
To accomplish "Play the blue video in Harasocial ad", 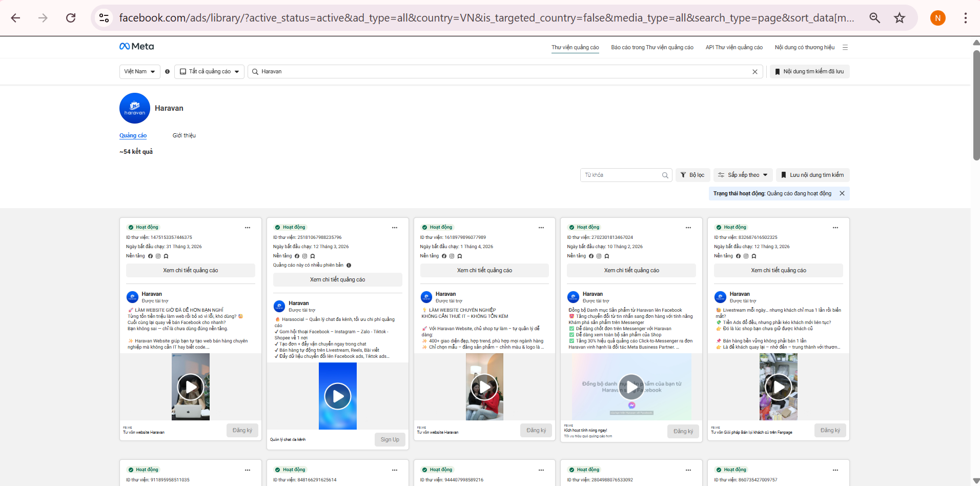I will pyautogui.click(x=338, y=396).
